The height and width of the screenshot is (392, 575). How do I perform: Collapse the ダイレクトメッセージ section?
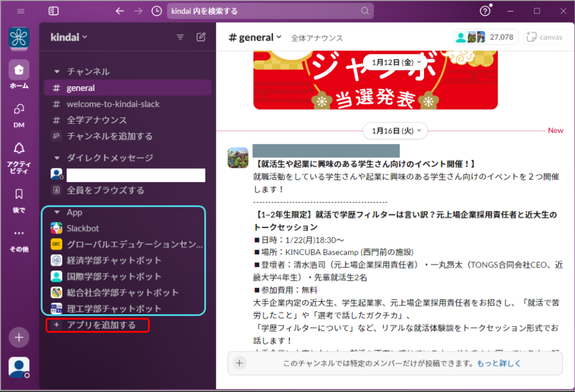point(57,158)
